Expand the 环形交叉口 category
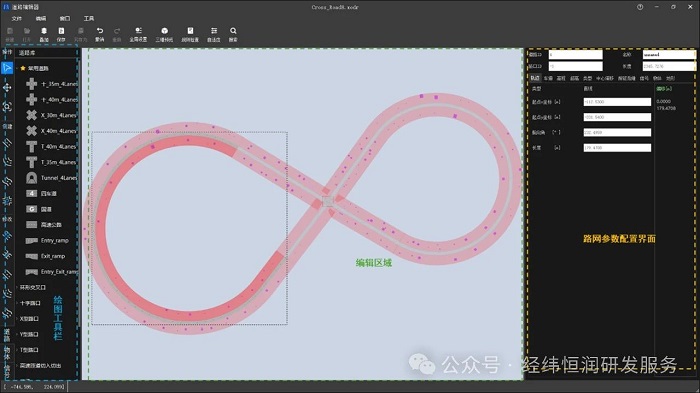This screenshot has width=700, height=393. [32, 287]
